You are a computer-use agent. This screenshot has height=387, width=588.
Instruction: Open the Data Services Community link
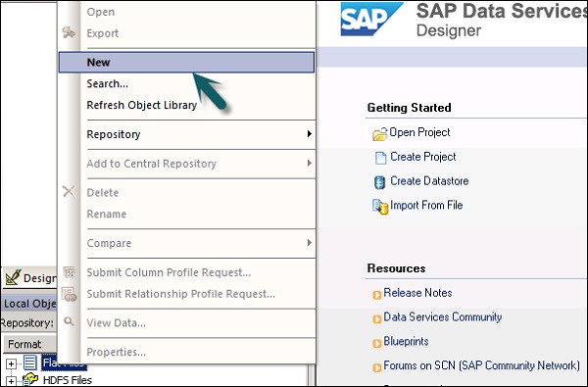[443, 317]
